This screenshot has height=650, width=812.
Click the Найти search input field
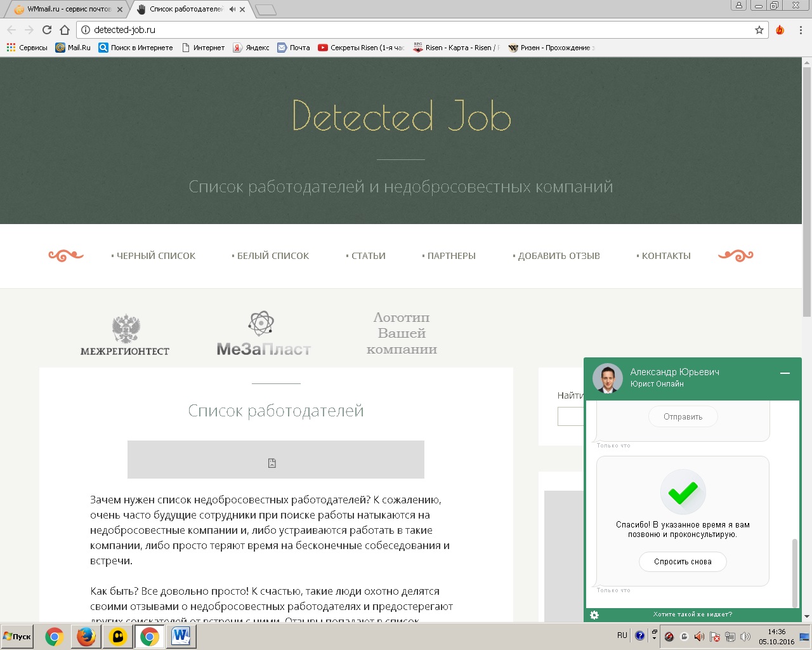tap(570, 416)
